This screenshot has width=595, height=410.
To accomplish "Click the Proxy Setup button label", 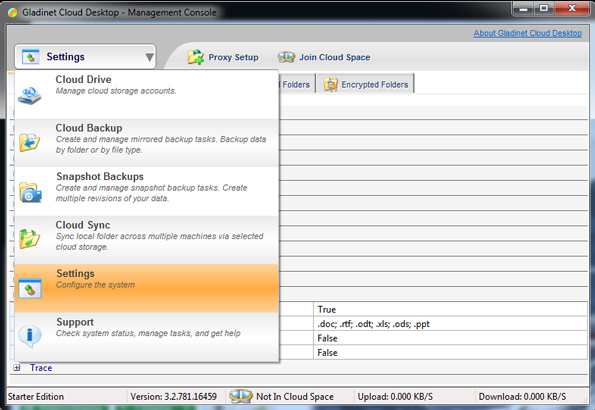I will [x=233, y=57].
